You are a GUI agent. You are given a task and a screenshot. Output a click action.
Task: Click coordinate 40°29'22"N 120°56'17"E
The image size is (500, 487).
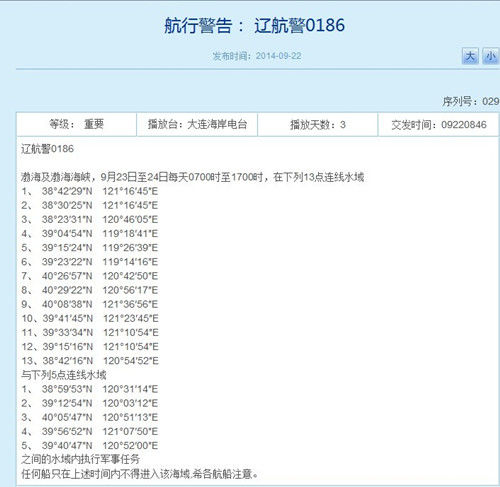pyautogui.click(x=100, y=290)
